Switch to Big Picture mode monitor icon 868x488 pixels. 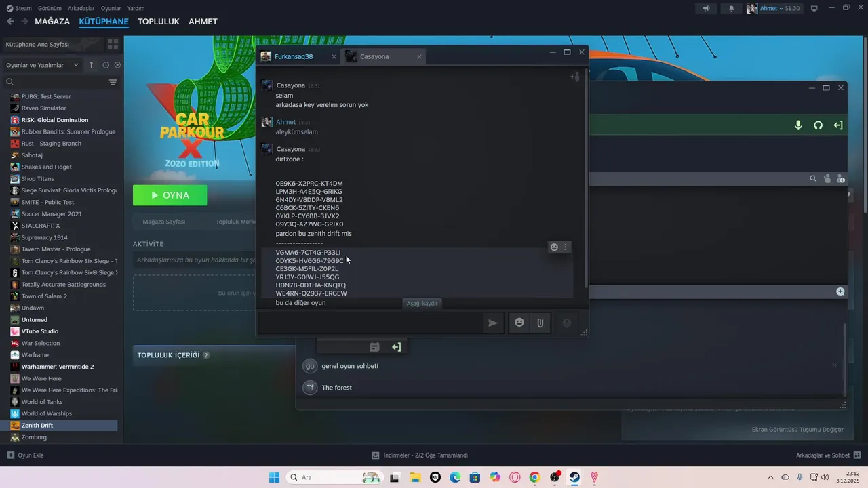coord(814,8)
